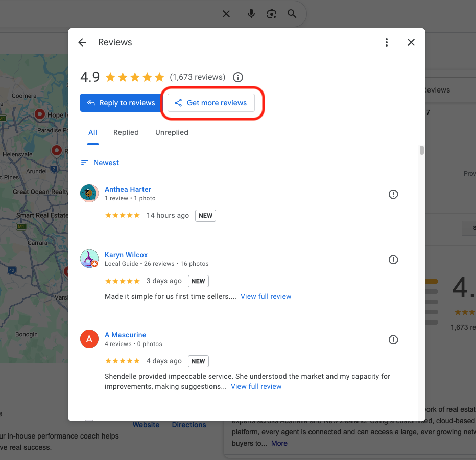This screenshot has width=476, height=460.
Task: Click More link in background description
Action: [x=279, y=443]
